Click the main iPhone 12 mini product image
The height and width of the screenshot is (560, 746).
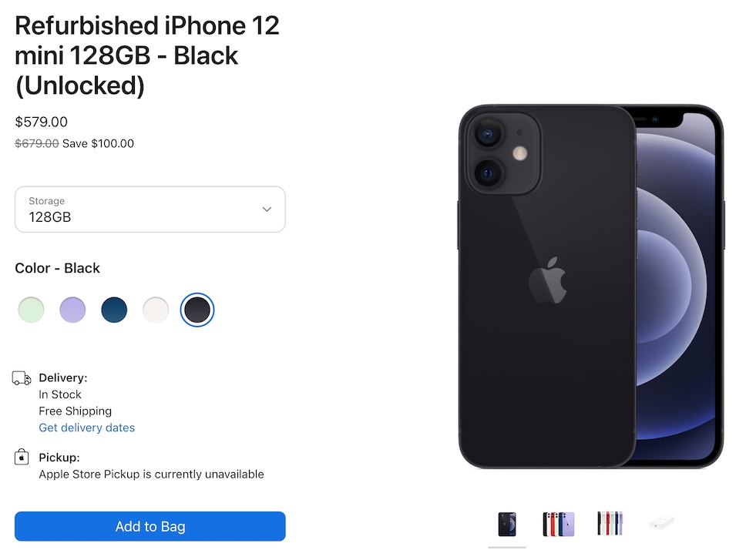point(591,287)
